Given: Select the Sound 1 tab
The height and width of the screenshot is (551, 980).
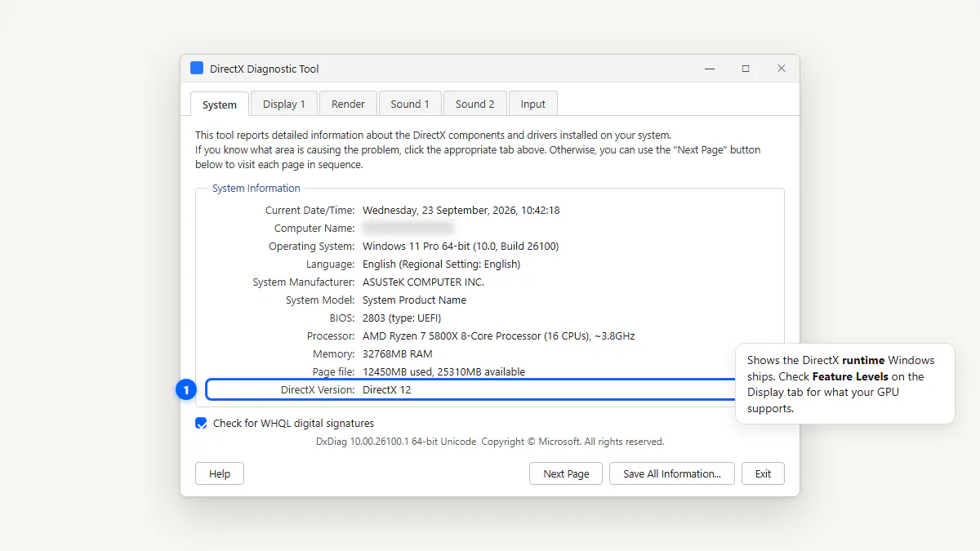Looking at the screenshot, I should coord(410,104).
